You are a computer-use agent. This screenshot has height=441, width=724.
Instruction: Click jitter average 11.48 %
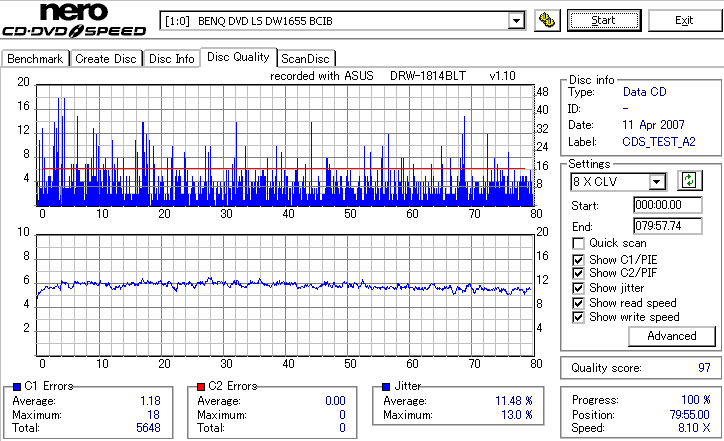(x=514, y=401)
